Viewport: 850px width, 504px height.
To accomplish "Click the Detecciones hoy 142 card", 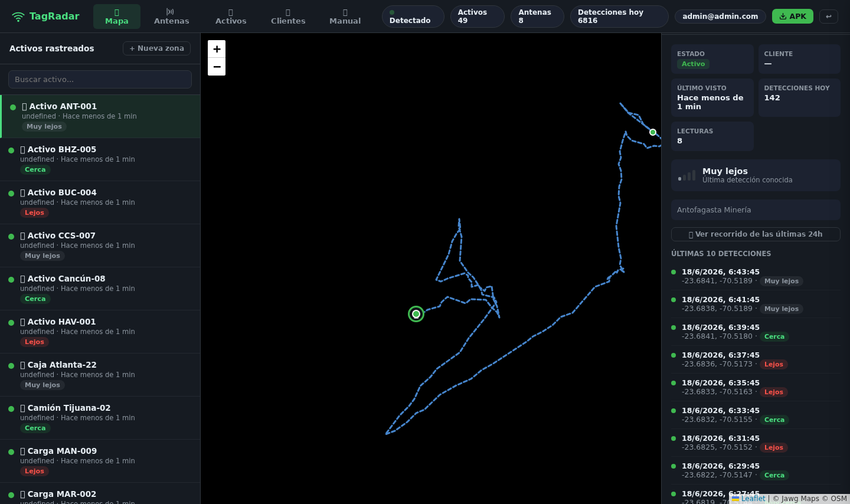I will 799,97.
